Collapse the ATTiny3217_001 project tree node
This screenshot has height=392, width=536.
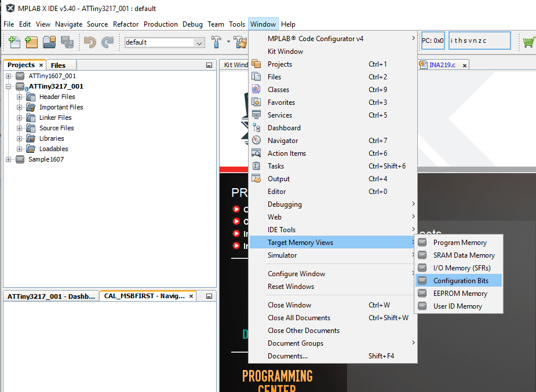click(9, 86)
